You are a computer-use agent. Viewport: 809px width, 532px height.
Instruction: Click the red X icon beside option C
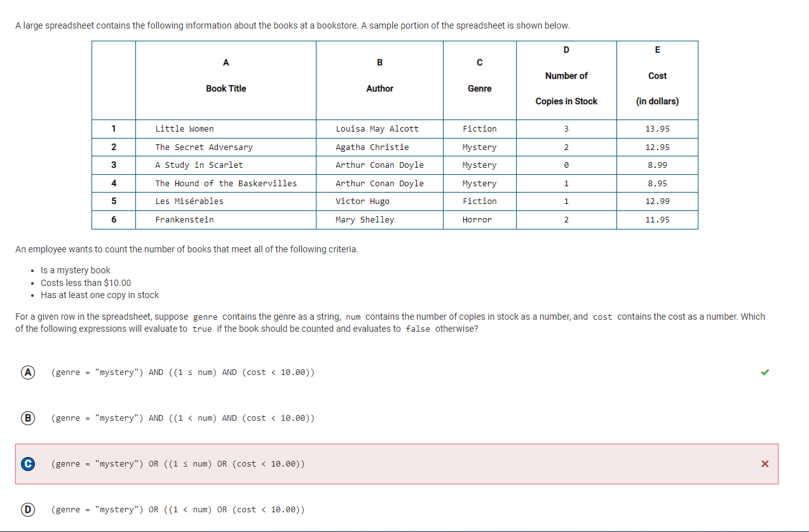[x=765, y=464]
